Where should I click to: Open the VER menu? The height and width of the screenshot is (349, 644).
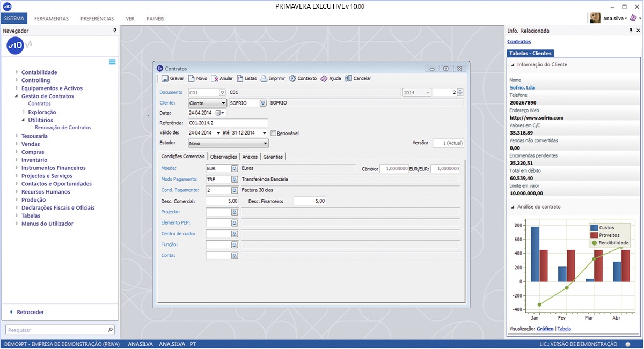130,18
